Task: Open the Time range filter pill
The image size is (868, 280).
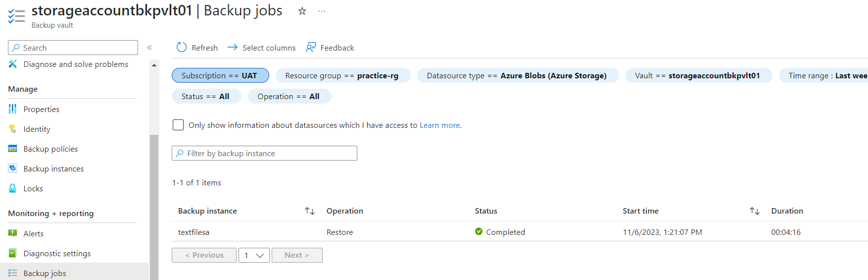Action: 823,75
